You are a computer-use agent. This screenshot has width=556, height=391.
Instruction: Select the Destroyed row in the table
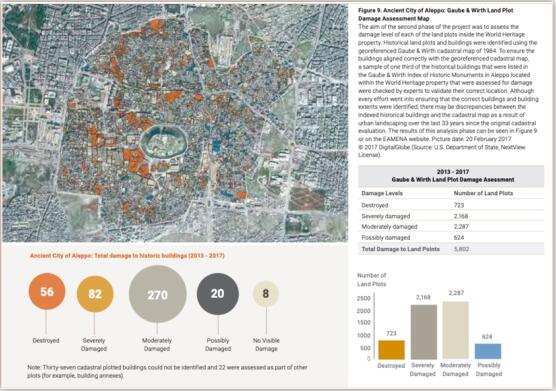451,205
